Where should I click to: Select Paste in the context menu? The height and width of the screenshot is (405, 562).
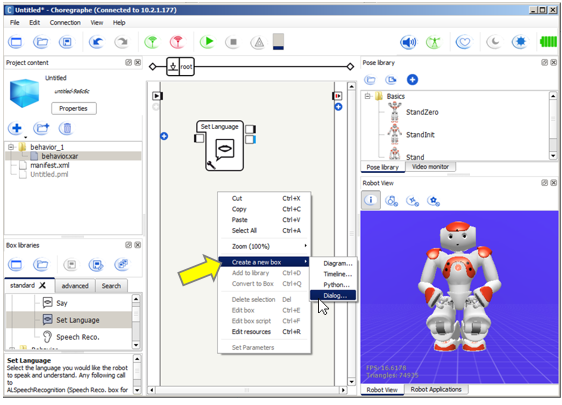point(264,220)
